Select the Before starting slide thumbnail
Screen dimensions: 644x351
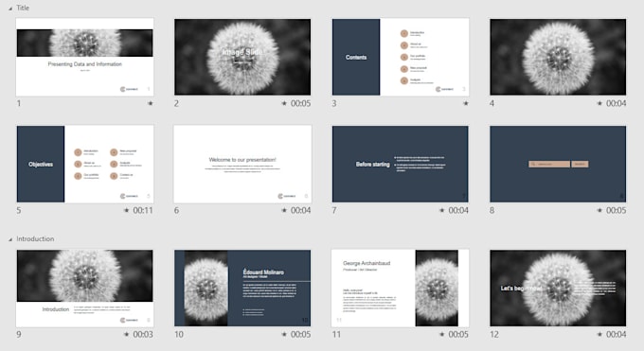pyautogui.click(x=400, y=165)
